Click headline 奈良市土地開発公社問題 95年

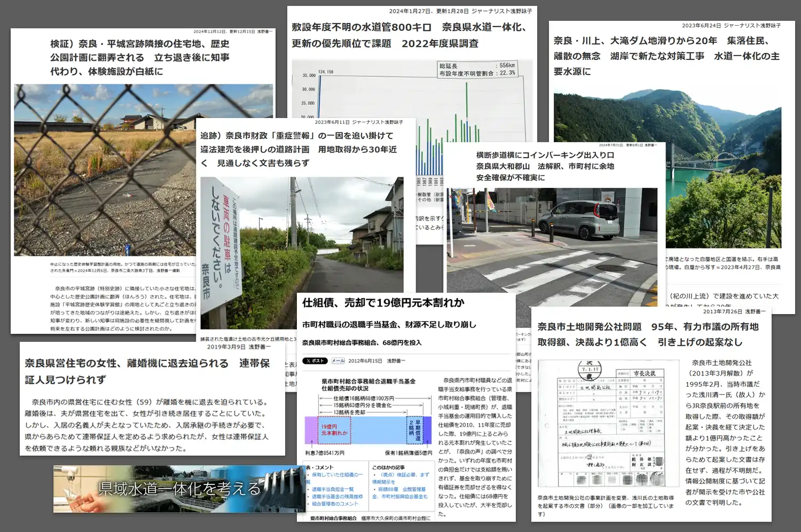(x=648, y=334)
